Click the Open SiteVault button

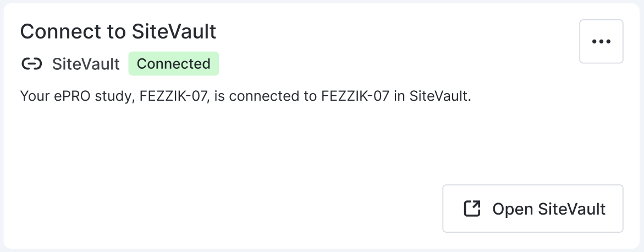pyautogui.click(x=532, y=209)
